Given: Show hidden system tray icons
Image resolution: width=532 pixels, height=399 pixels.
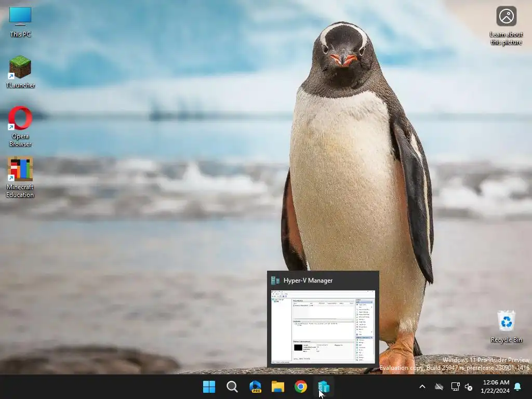Looking at the screenshot, I should pos(422,387).
